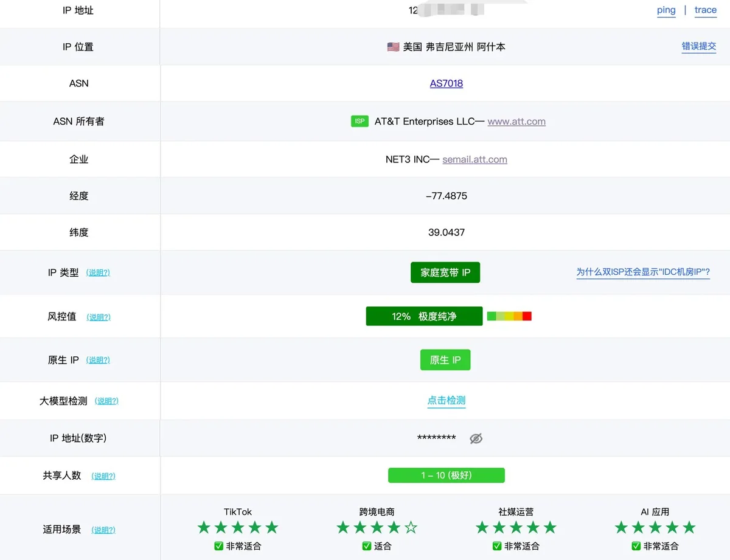
Task: Select the longitude value -77.4875
Action: [x=447, y=196]
